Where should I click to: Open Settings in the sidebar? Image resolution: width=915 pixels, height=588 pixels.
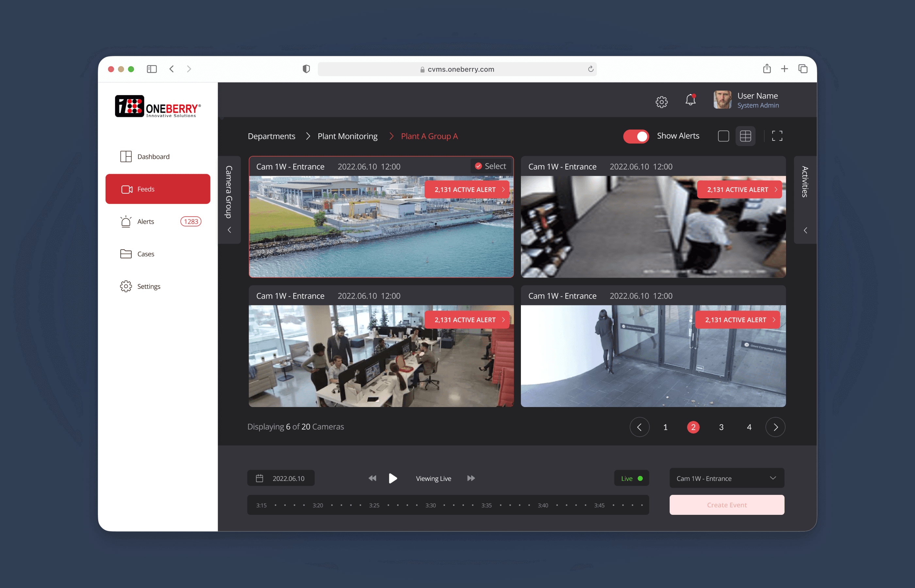point(158,286)
